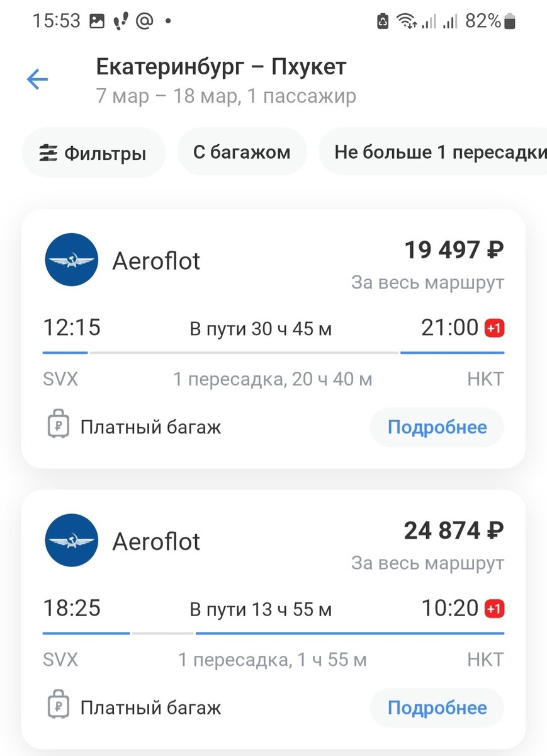The image size is (547, 756).
Task: Tap the Wi-Fi icon in status bar
Action: (406, 21)
